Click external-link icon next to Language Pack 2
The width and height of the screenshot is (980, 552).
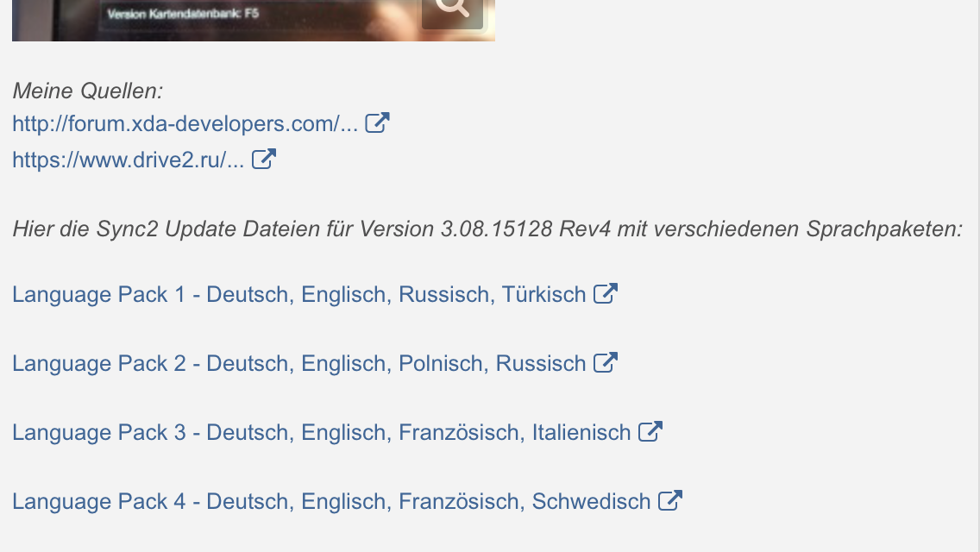click(606, 363)
